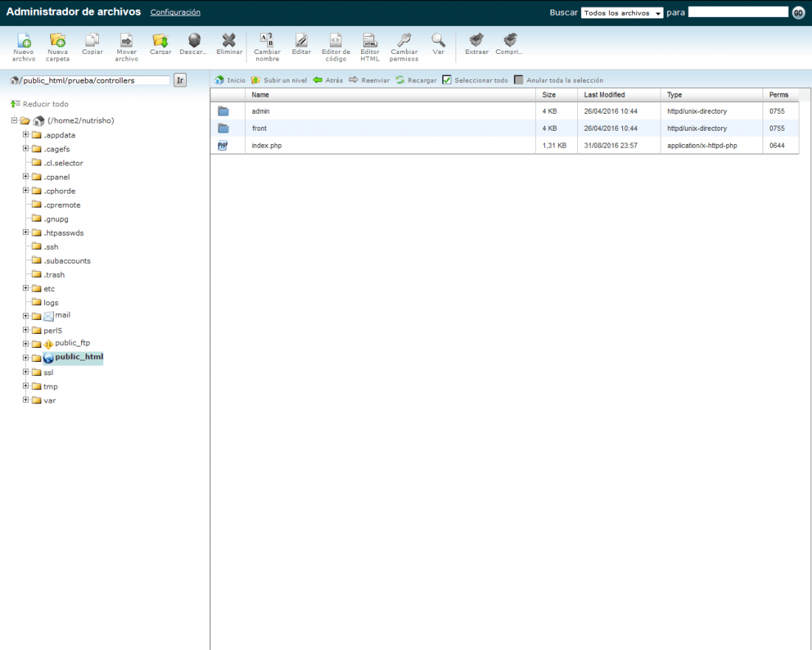This screenshot has width=812, height=650.
Task: Go to Inicio home location
Action: point(230,81)
